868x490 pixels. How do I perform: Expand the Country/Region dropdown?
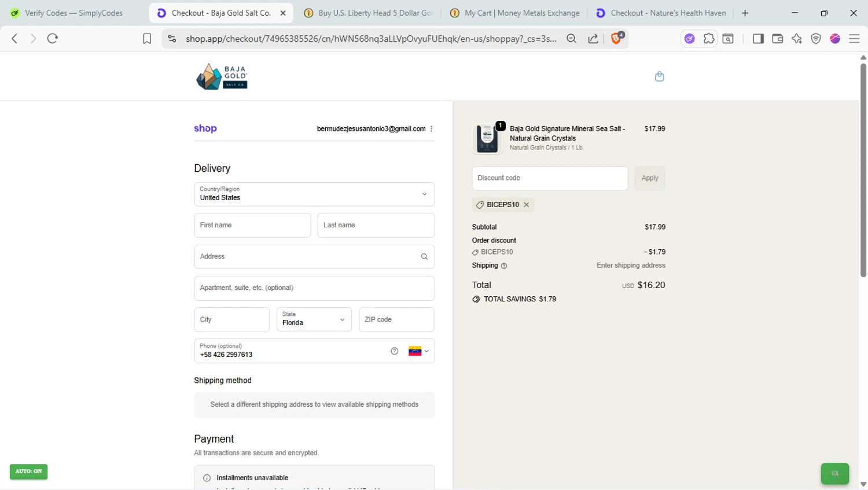(x=314, y=194)
